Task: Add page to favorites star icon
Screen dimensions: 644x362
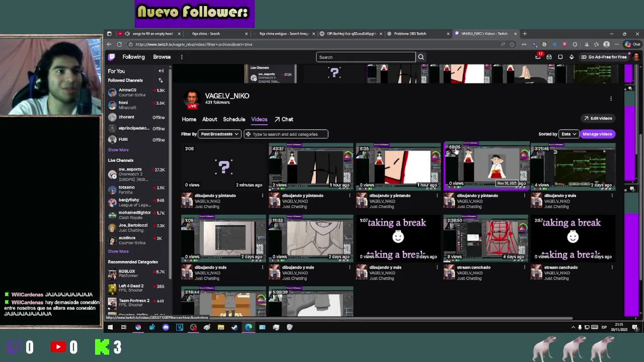Action: 512,44
